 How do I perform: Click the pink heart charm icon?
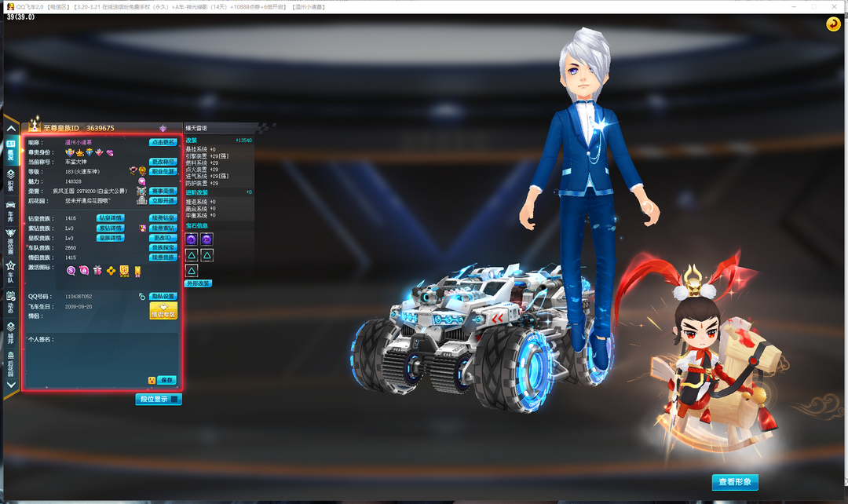point(141,181)
